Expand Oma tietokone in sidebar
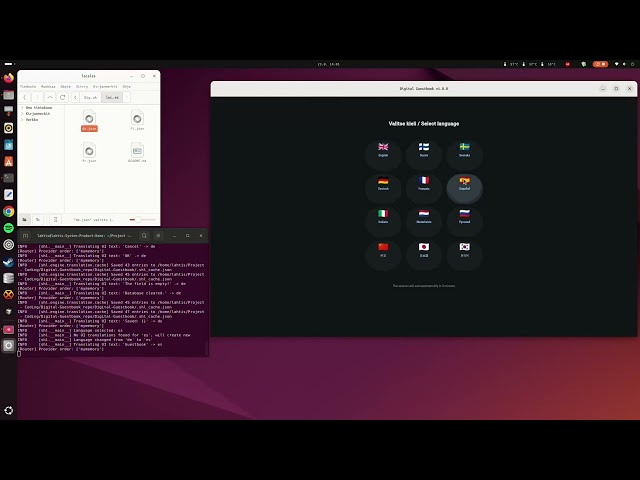Image resolution: width=640 pixels, height=480 pixels. [22, 108]
